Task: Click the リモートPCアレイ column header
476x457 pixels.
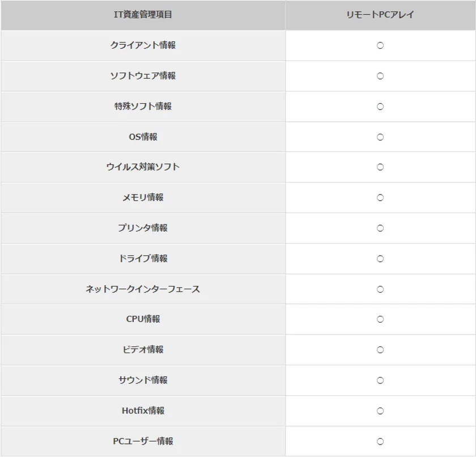Action: point(380,15)
